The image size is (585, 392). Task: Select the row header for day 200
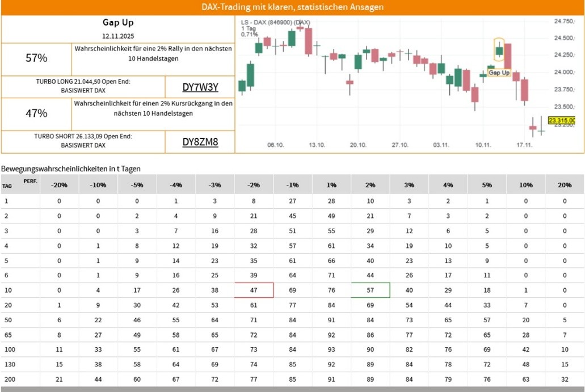pos(7,379)
